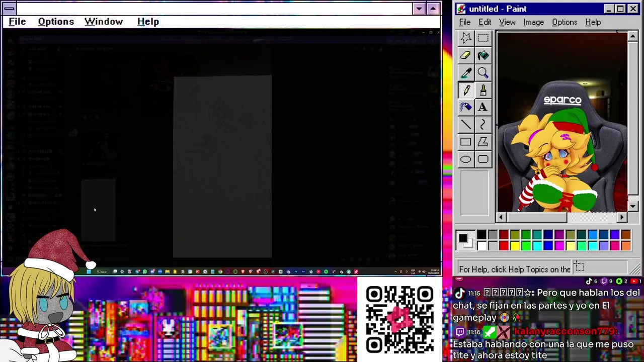Select the Polygon shape tool

click(x=483, y=142)
